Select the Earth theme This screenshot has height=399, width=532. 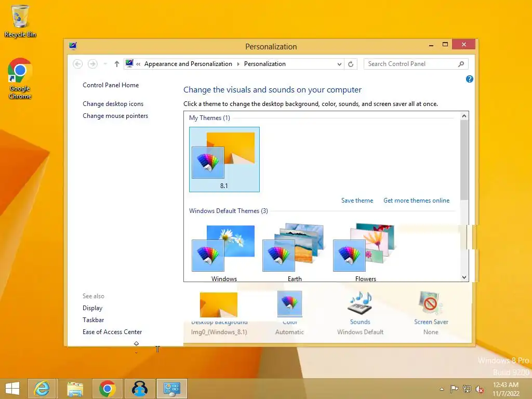295,253
